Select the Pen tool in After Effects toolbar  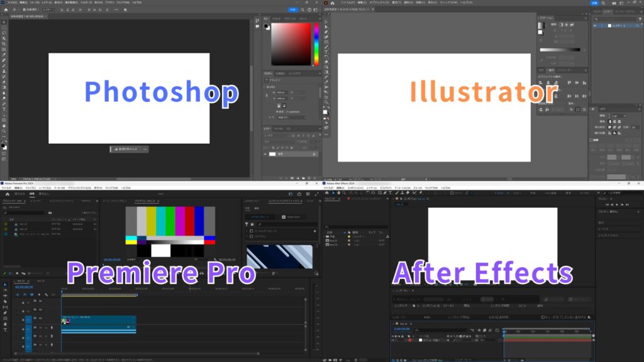[385, 193]
